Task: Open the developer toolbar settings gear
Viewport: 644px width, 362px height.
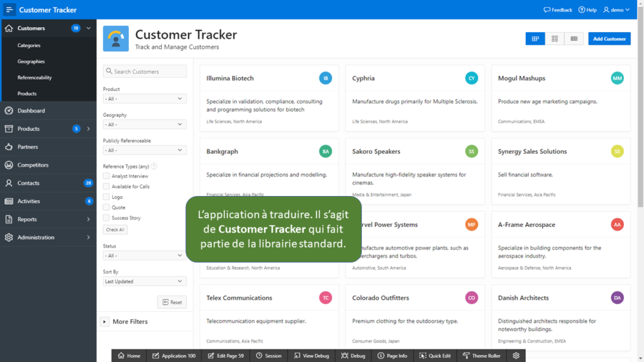Action: click(516, 356)
